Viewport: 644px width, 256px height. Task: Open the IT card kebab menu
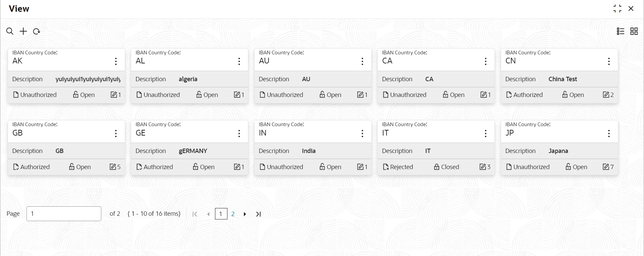point(485,134)
